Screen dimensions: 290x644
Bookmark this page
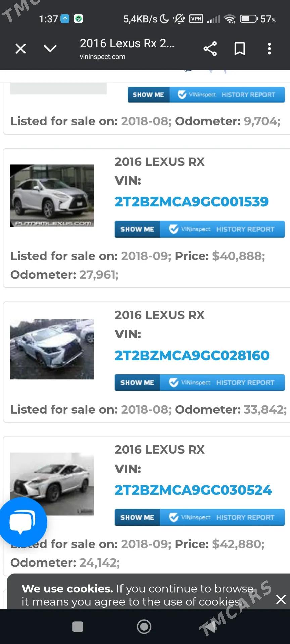240,49
